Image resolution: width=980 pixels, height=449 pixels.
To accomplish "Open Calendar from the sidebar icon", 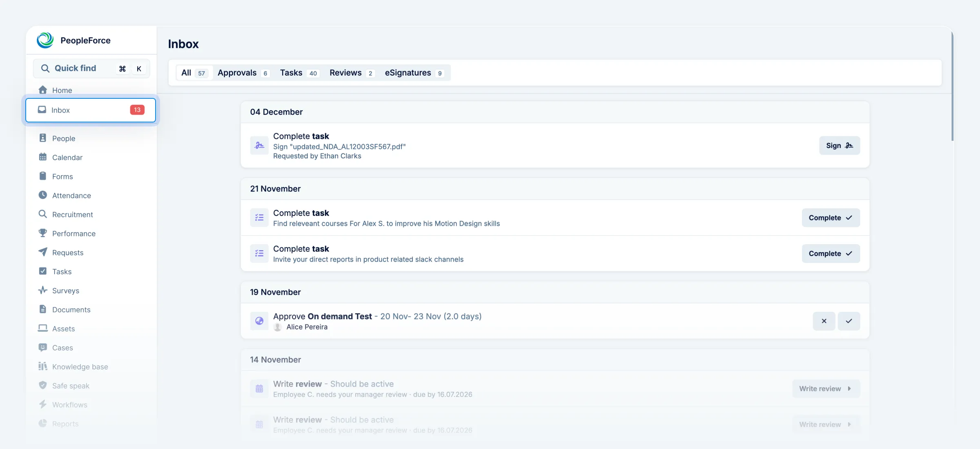I will pyautogui.click(x=43, y=157).
